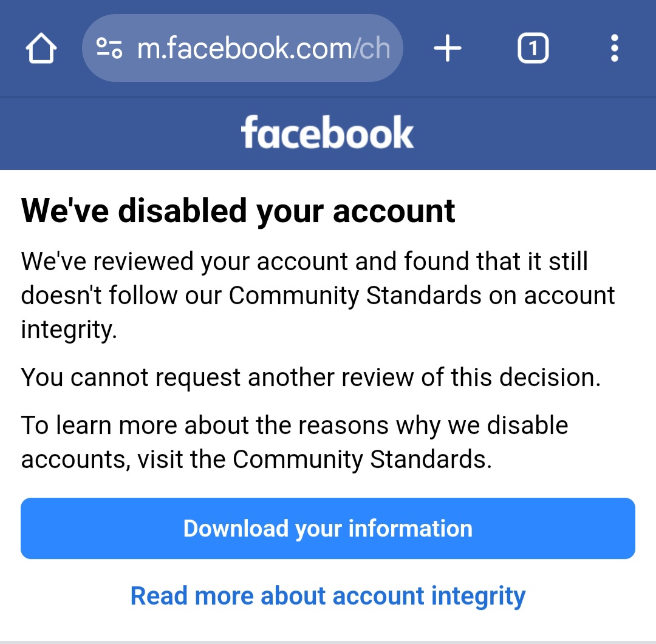Click the "We've disabled your account" heading
Screen dimensions: 656x644
[x=238, y=212]
